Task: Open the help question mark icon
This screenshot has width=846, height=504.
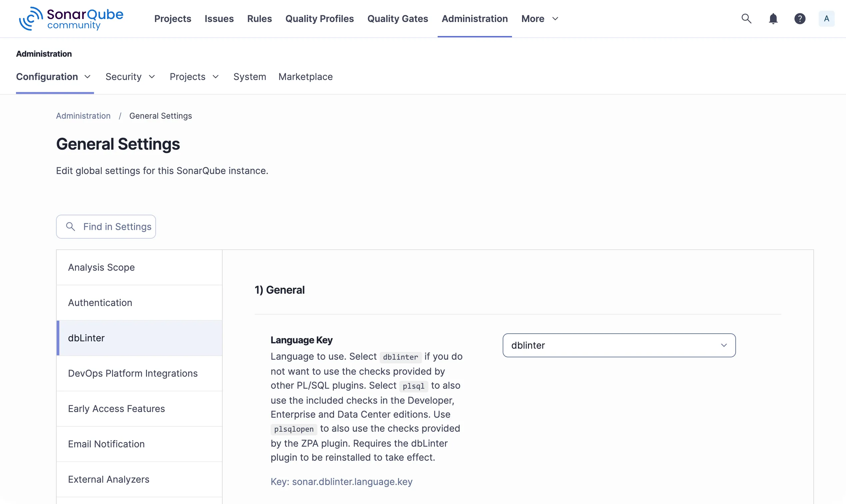Action: [799, 19]
